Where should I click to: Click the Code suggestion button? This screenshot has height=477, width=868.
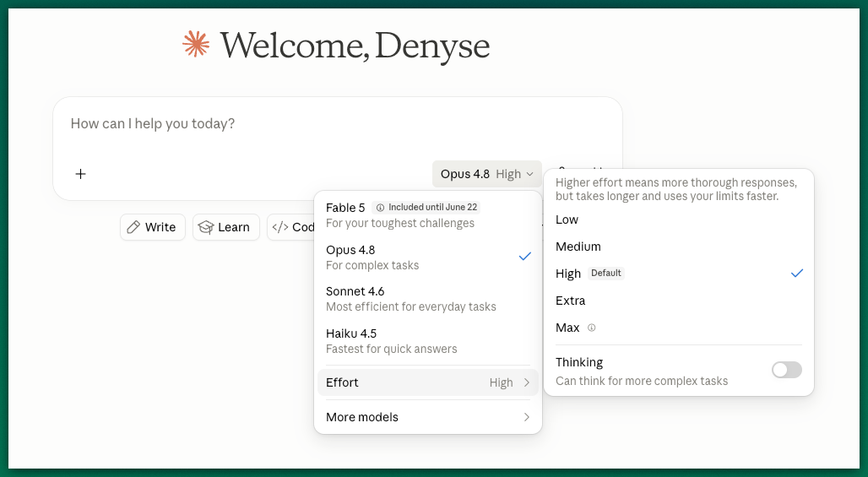click(291, 227)
